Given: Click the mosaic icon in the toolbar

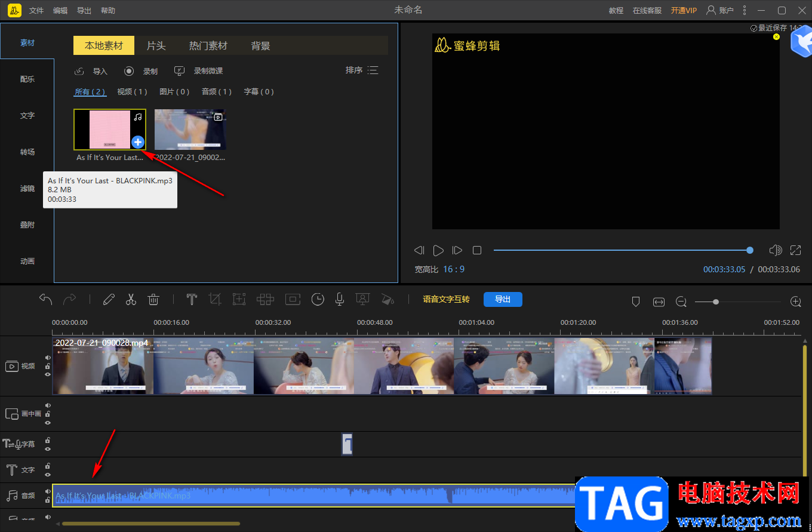Looking at the screenshot, I should pyautogui.click(x=265, y=299).
